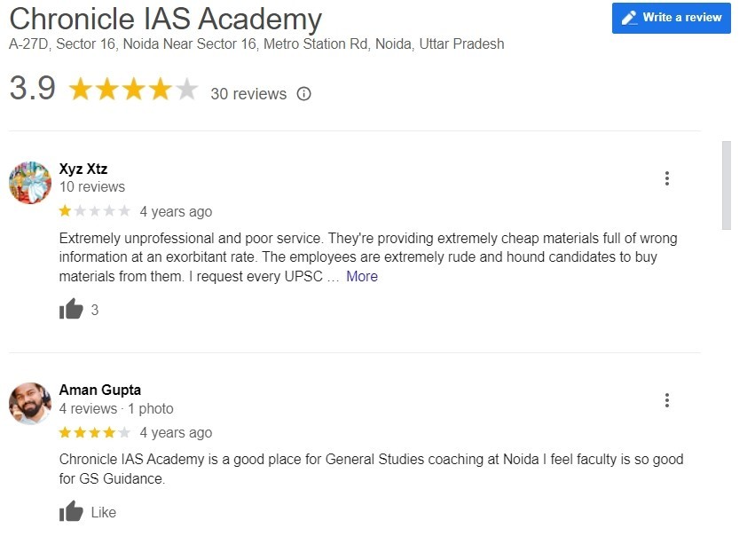Expand Xyz Xtz review with More link
The height and width of the screenshot is (560, 755).
(x=362, y=276)
